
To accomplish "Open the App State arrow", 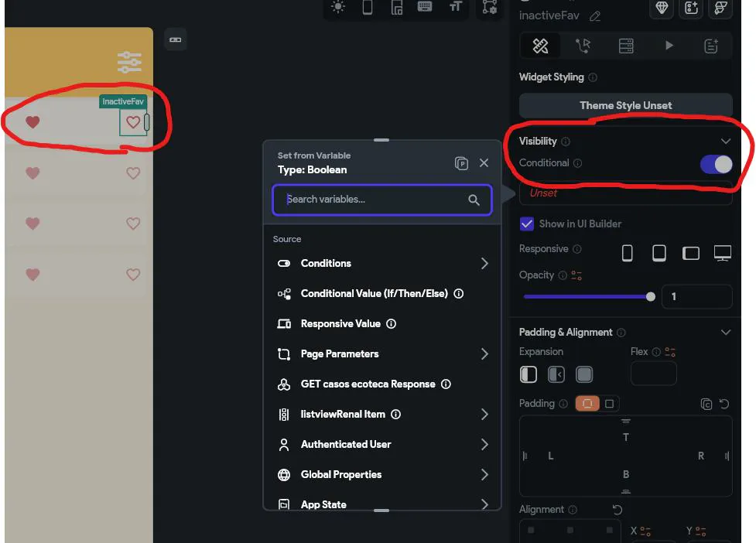I will pyautogui.click(x=484, y=504).
